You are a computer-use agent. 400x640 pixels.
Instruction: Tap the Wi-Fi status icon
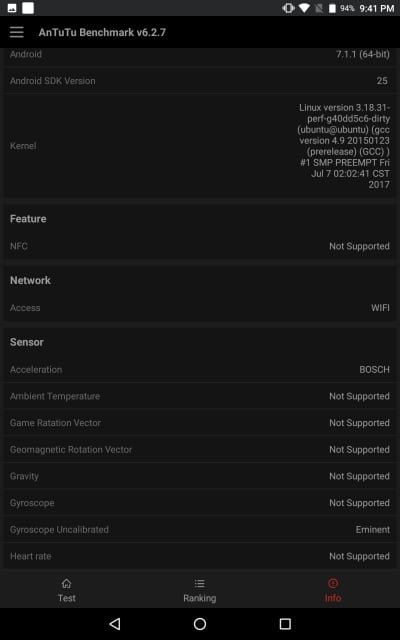point(304,8)
